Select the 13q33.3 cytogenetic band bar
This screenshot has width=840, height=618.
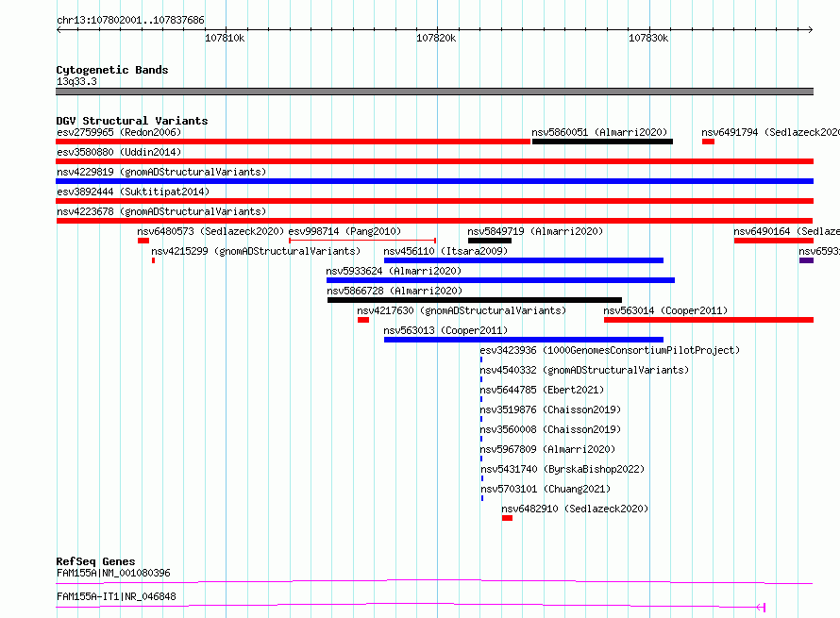click(434, 92)
